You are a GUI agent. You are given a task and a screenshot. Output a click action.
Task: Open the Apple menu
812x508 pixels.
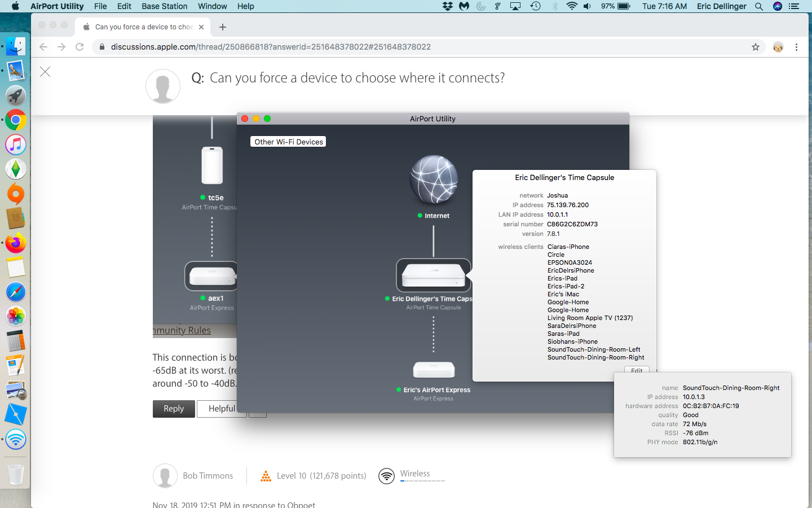15,6
